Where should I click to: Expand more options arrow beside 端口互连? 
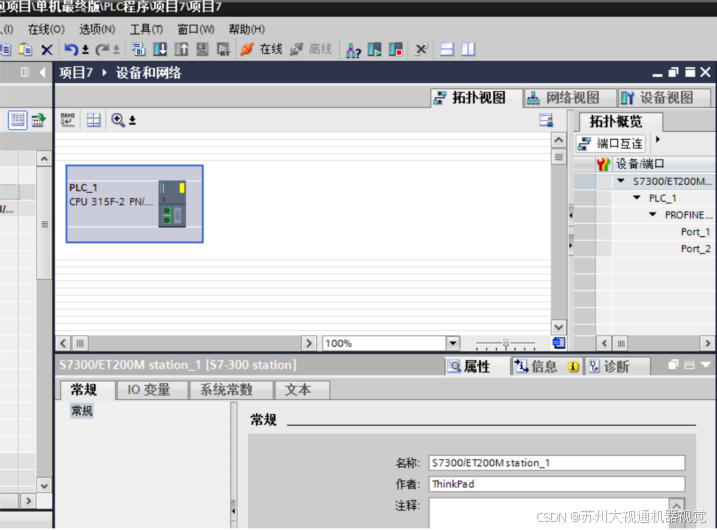pos(658,139)
